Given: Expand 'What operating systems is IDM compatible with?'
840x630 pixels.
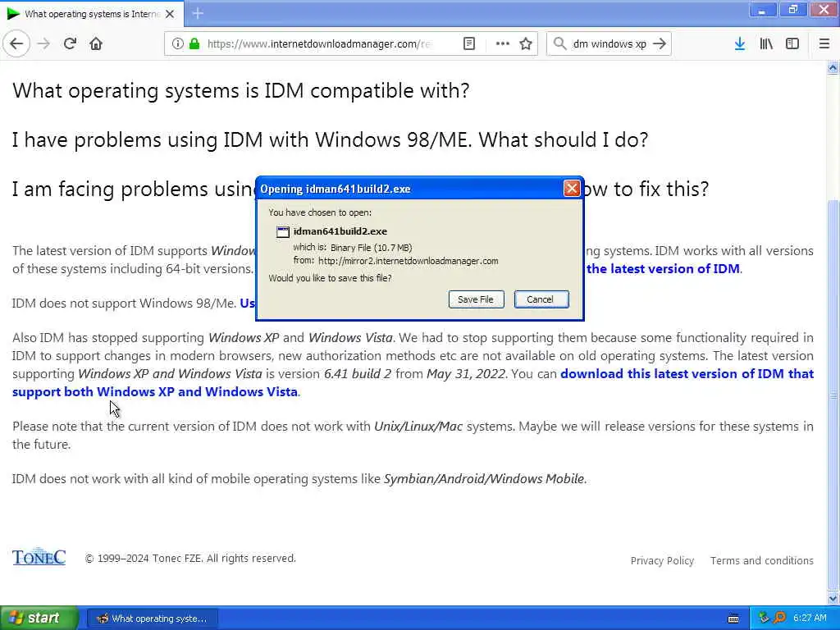Looking at the screenshot, I should point(241,90).
